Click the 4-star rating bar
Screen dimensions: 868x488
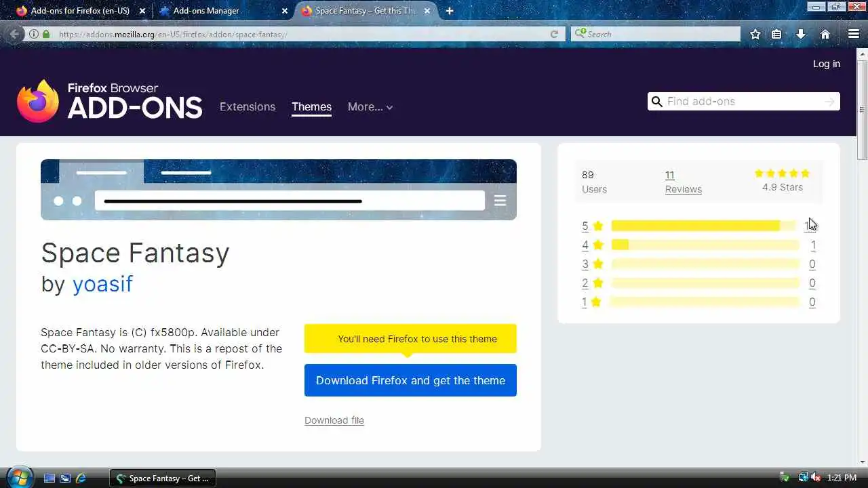click(705, 245)
